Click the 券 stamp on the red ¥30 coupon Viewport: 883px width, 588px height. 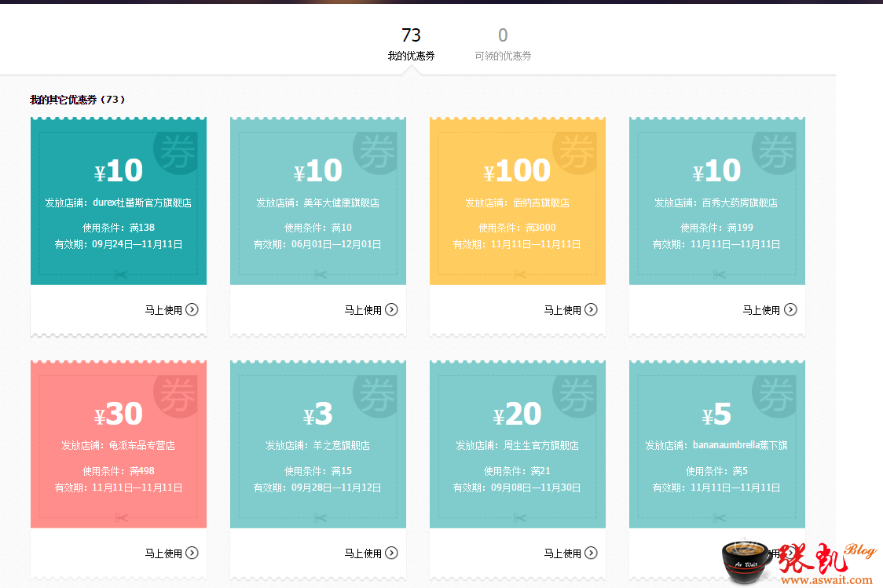point(176,394)
